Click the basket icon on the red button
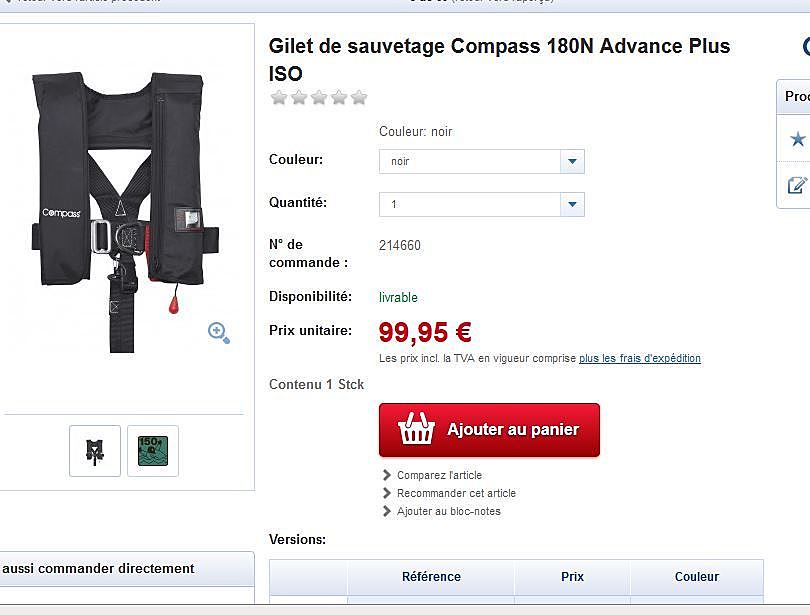This screenshot has width=810, height=615. tap(415, 429)
